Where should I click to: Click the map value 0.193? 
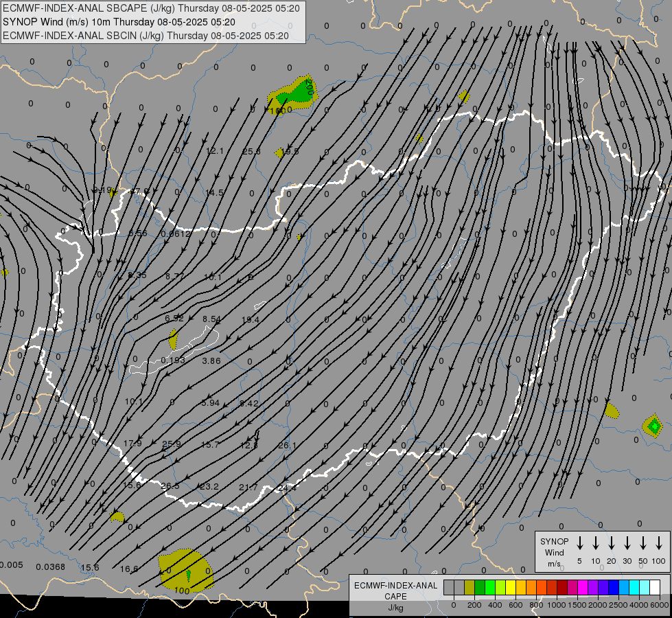[x=173, y=360]
